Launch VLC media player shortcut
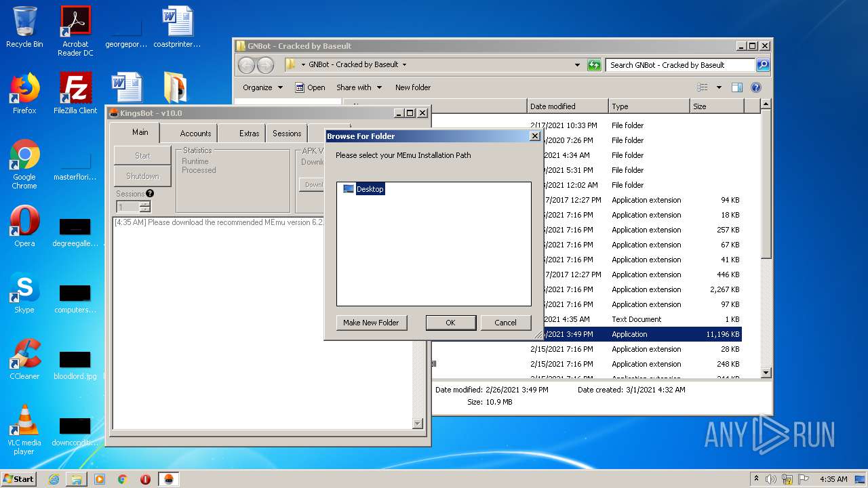Image resolution: width=868 pixels, height=488 pixels. click(24, 430)
